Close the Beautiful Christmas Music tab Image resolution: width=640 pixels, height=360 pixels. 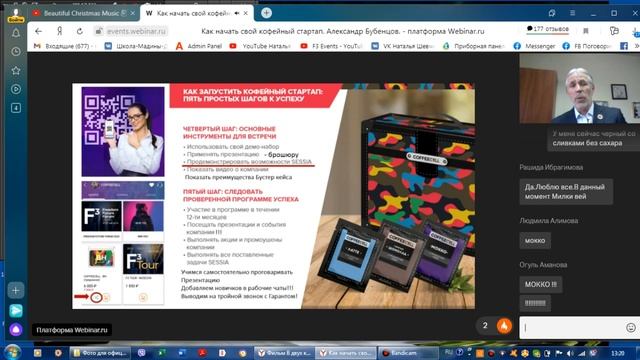(133, 13)
